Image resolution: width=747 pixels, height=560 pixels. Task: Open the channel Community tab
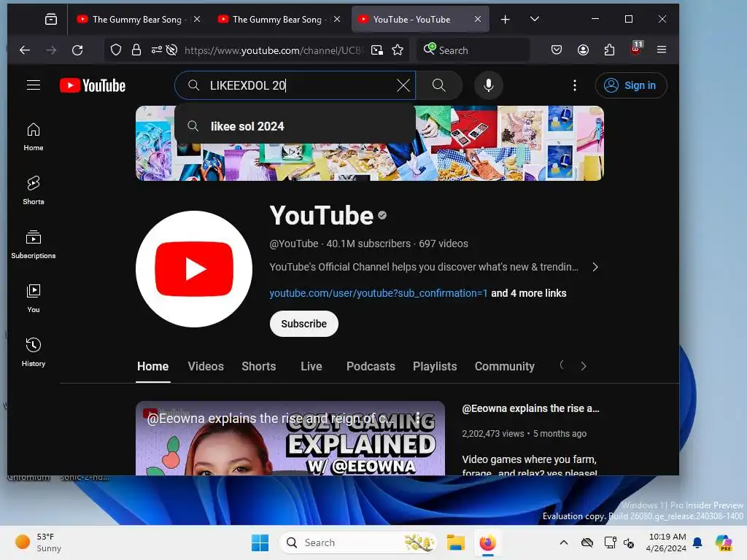pyautogui.click(x=505, y=366)
